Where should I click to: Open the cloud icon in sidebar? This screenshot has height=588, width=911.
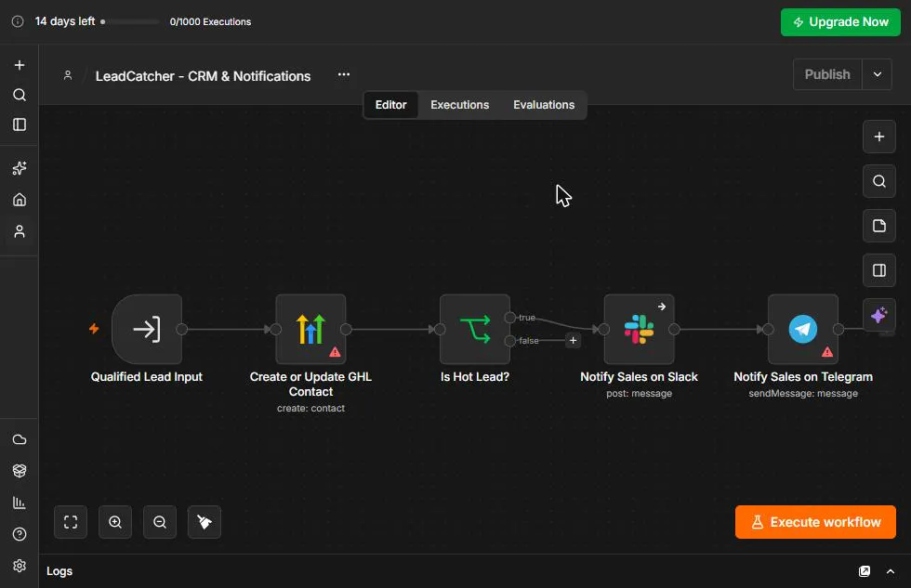20,439
